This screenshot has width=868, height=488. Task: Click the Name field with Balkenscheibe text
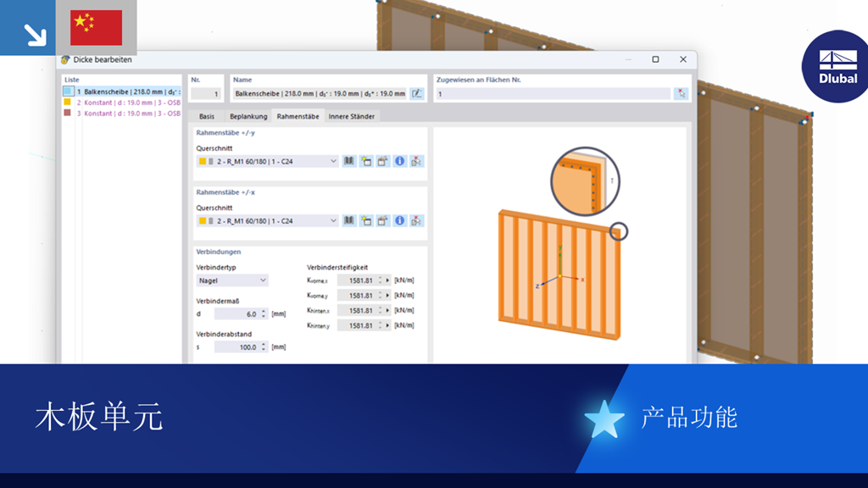point(320,94)
